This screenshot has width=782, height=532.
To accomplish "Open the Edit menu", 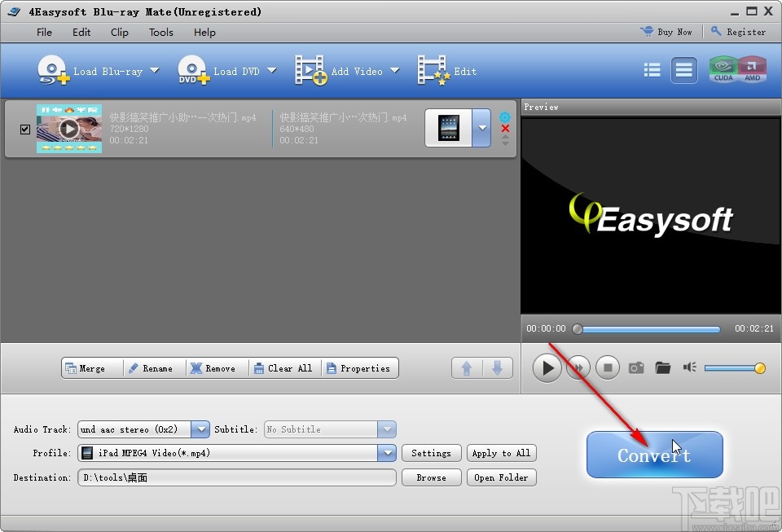I will 81,33.
